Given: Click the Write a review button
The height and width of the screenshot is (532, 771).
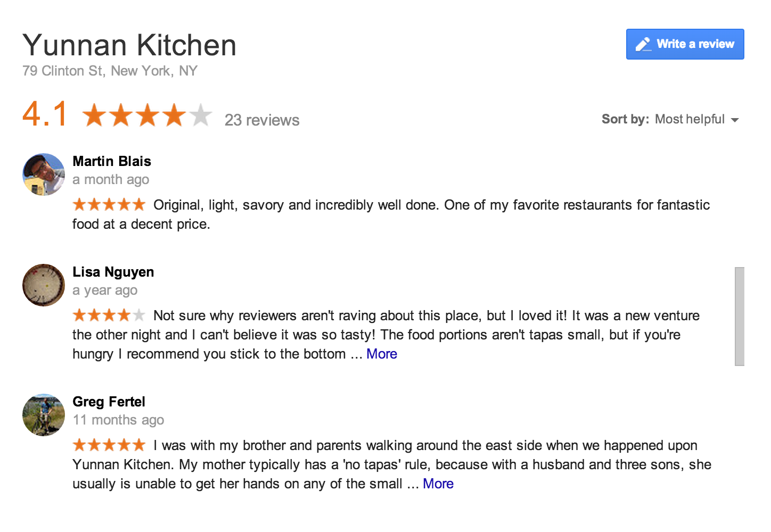Looking at the screenshot, I should [685, 44].
